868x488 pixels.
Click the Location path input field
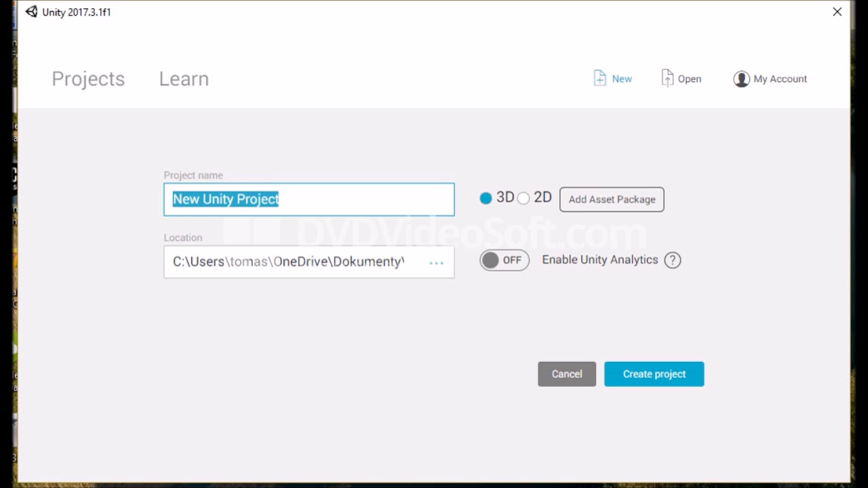[309, 262]
